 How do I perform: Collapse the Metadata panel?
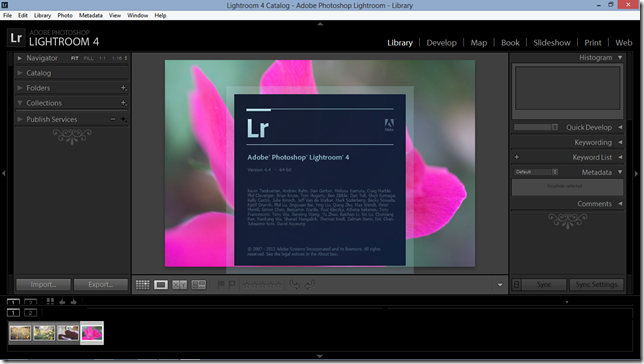(620, 172)
